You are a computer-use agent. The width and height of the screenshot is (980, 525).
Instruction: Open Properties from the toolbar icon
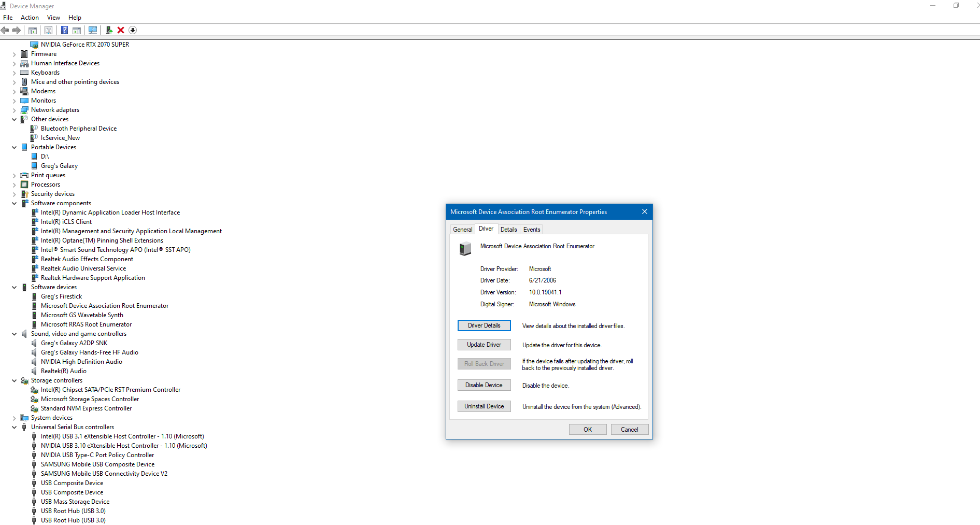pyautogui.click(x=48, y=30)
